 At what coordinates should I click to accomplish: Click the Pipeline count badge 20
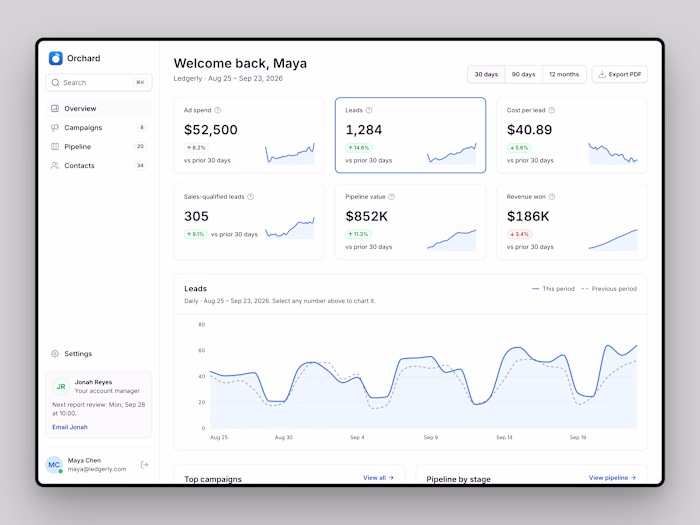tap(140, 146)
